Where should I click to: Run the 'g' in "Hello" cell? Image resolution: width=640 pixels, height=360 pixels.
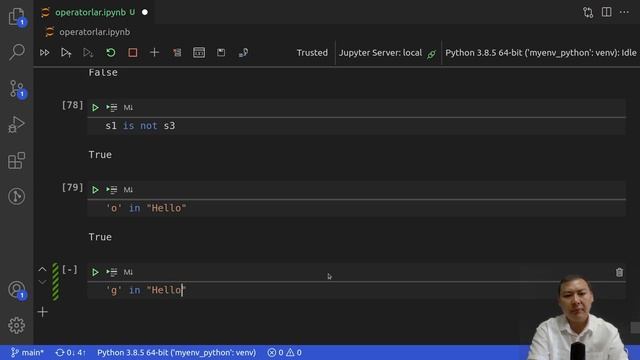click(95, 272)
